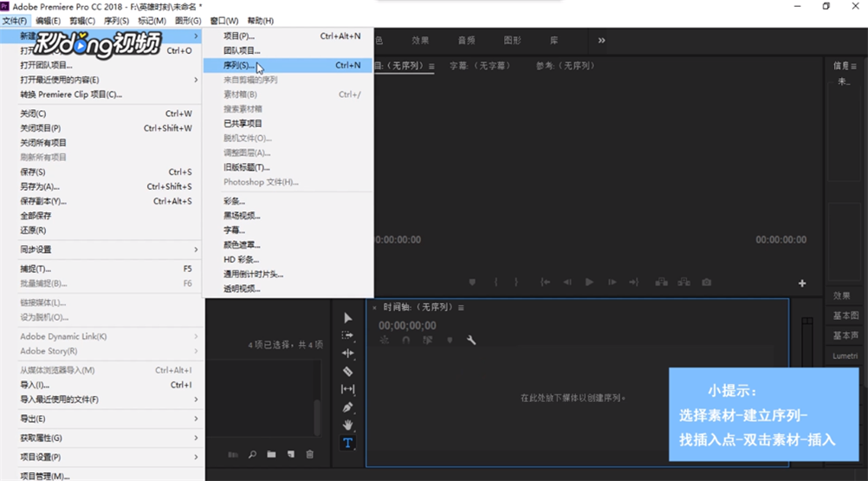Select the Track Select Forward tool

[347, 335]
